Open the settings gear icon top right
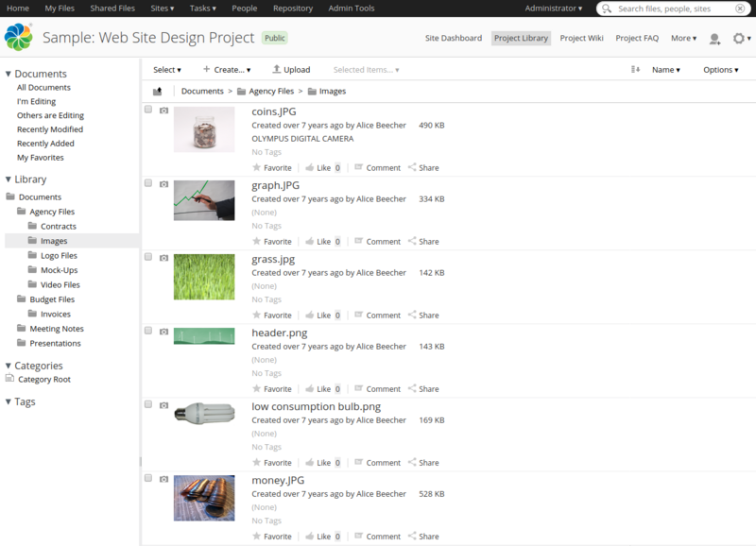This screenshot has width=756, height=546. point(739,38)
